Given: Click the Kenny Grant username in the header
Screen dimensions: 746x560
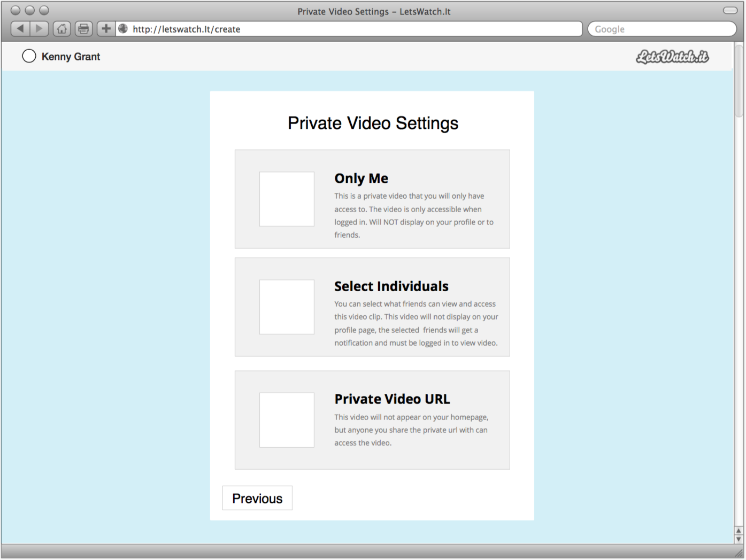Looking at the screenshot, I should pyautogui.click(x=71, y=56).
